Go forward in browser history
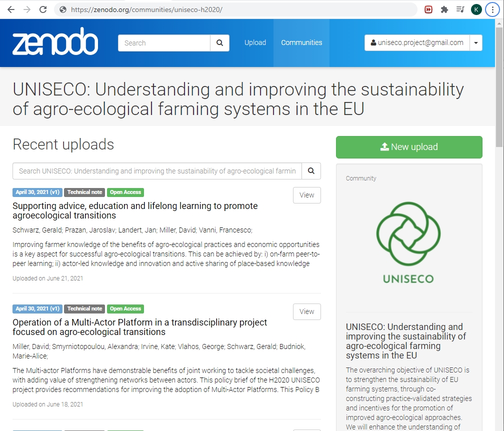 point(27,9)
